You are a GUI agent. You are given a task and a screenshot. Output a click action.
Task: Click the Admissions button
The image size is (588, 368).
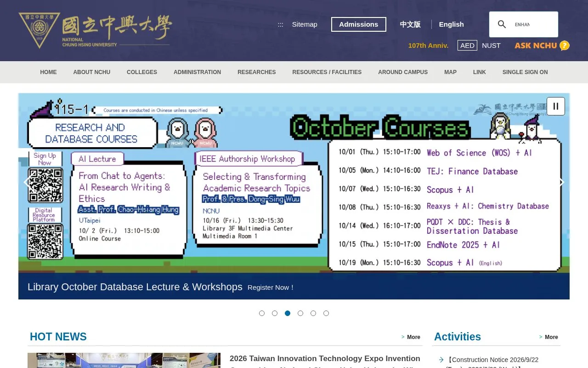tap(359, 24)
